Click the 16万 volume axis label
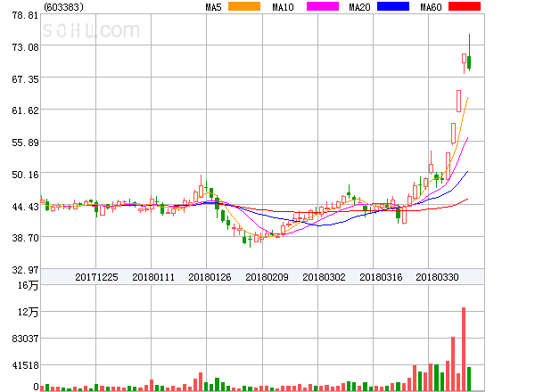The height and width of the screenshot is (392, 535). tap(28, 285)
